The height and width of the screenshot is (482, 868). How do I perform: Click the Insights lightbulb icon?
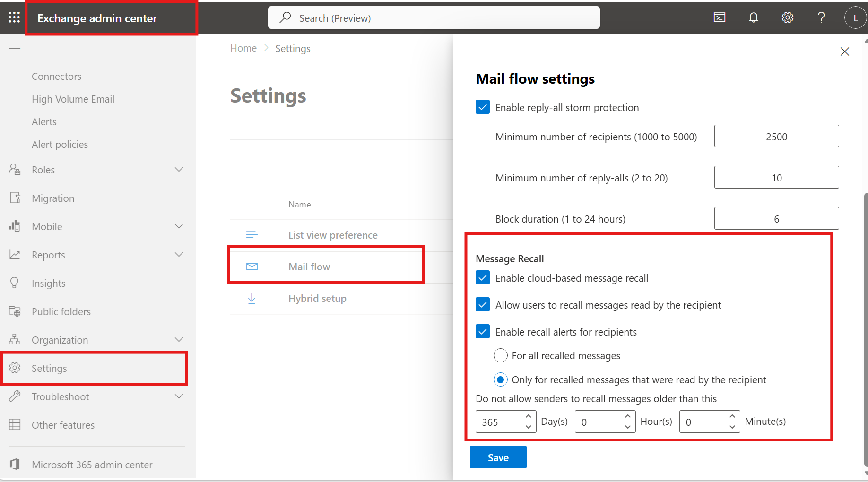[x=15, y=283]
